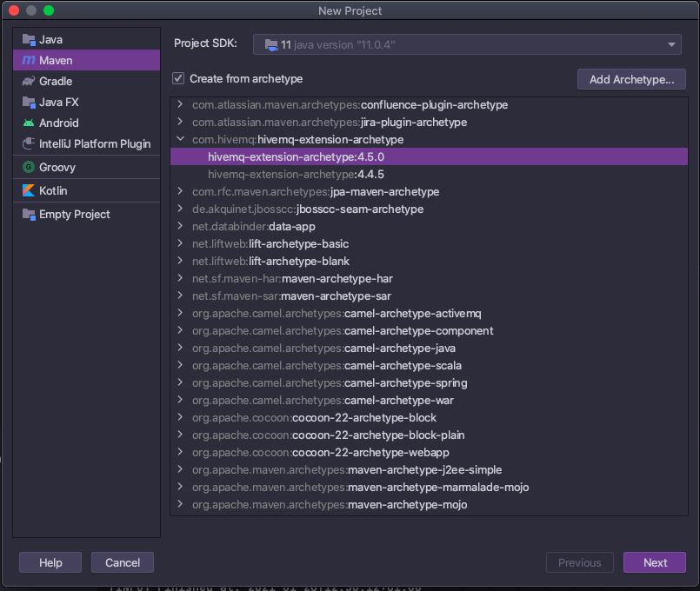The width and height of the screenshot is (700, 591).
Task: Expand the cocoon-22-archetype-block node
Action: tap(180, 417)
